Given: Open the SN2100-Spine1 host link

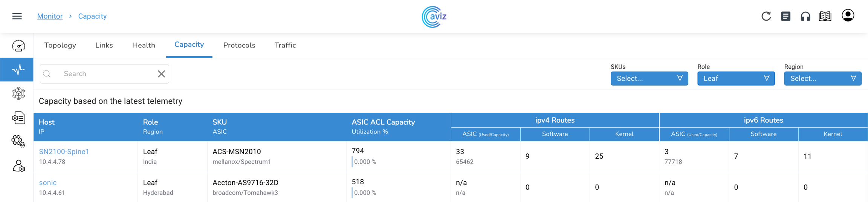Looking at the screenshot, I should click(x=64, y=151).
